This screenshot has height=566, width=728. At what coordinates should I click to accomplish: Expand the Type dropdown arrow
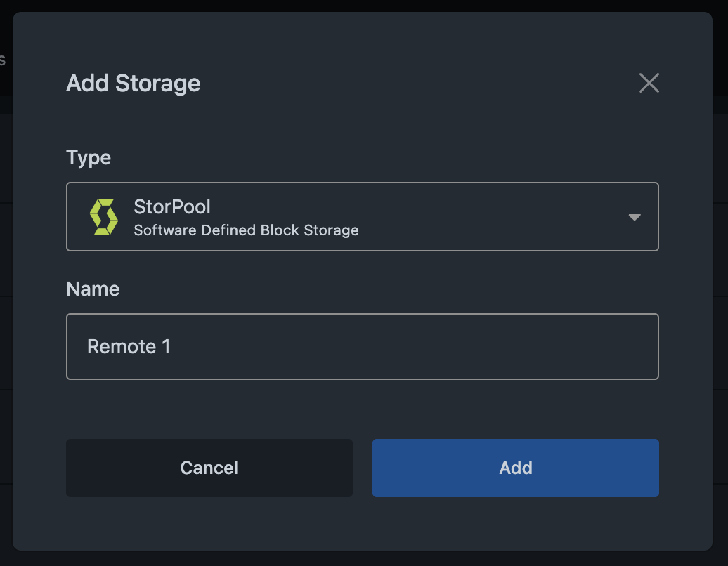635,217
